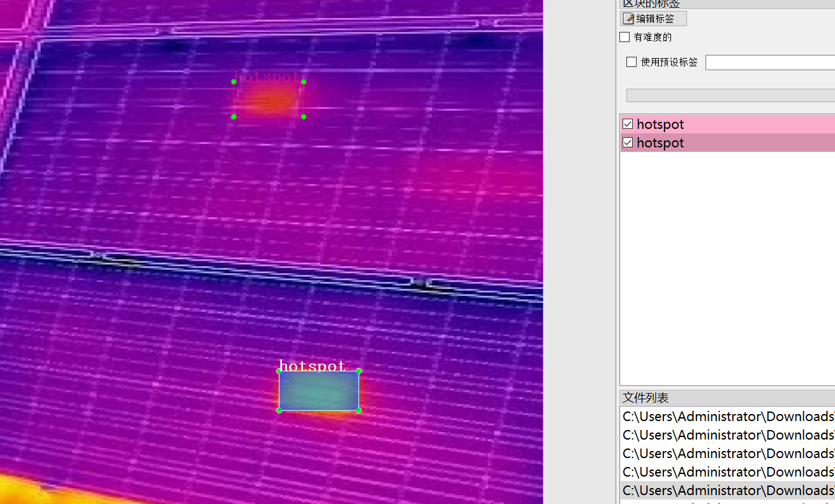835x504 pixels.
Task: Click the 编辑标签 edit label button
Action: [653, 19]
